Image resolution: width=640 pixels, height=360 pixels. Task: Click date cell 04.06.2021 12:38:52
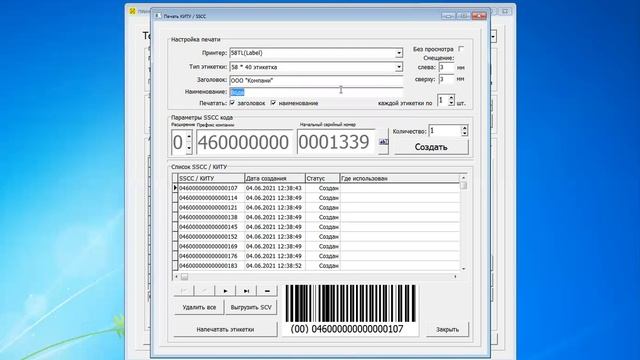coord(274,266)
